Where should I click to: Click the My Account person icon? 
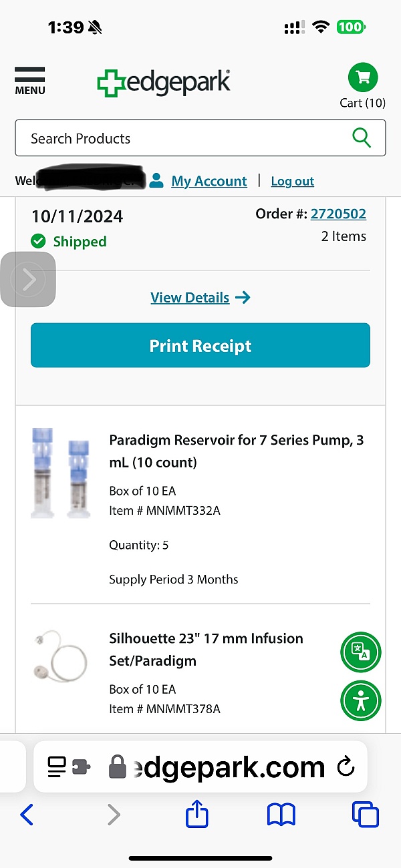click(x=156, y=180)
